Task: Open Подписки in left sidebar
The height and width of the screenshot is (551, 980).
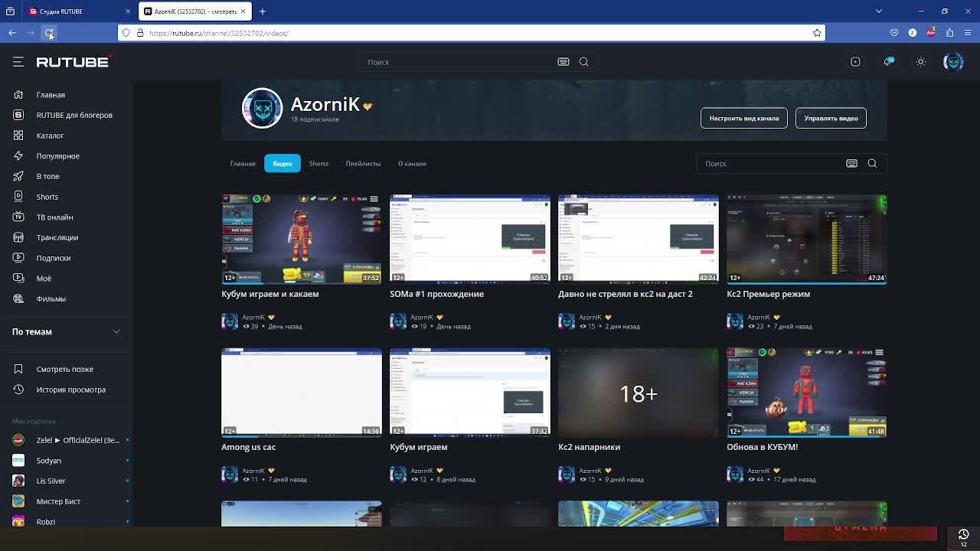Action: [x=53, y=258]
